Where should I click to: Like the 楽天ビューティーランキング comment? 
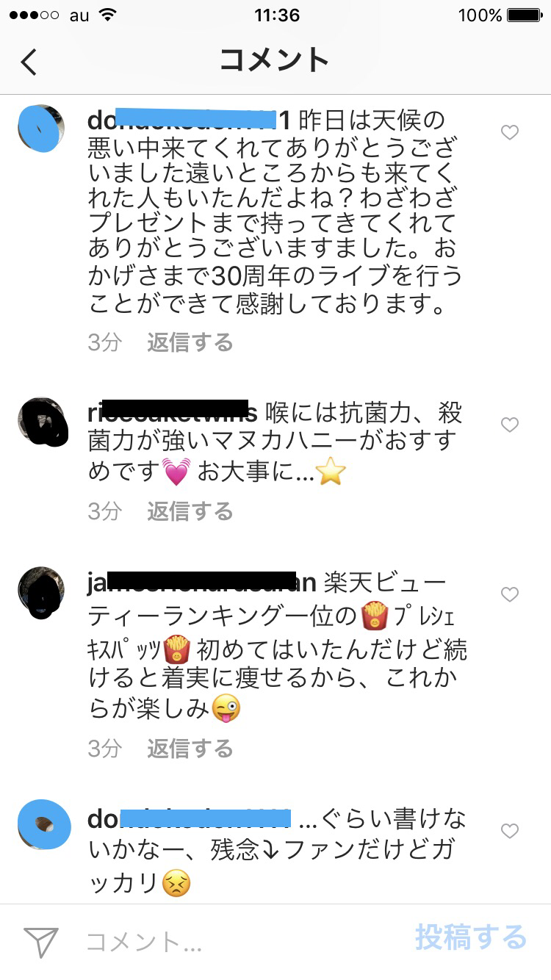[509, 594]
